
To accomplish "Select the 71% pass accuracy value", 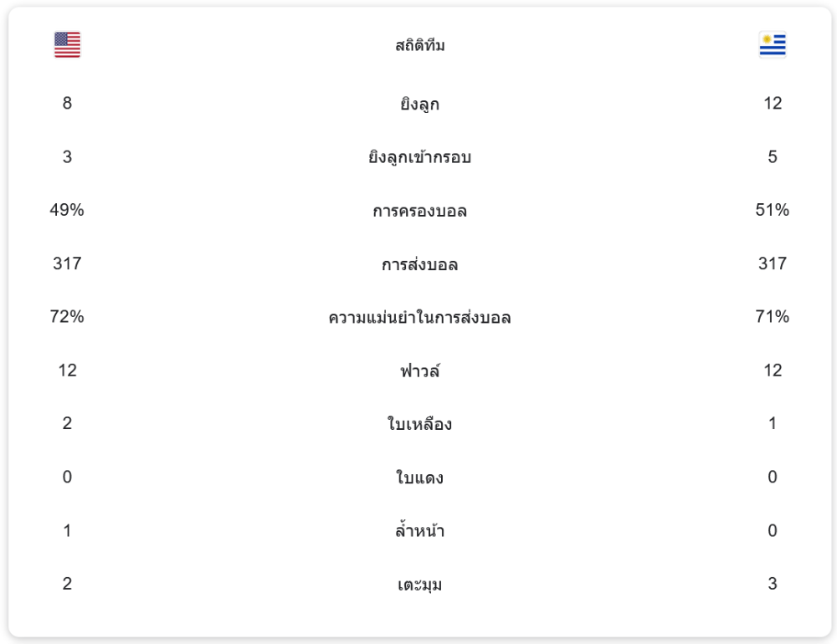I will pos(772,317).
